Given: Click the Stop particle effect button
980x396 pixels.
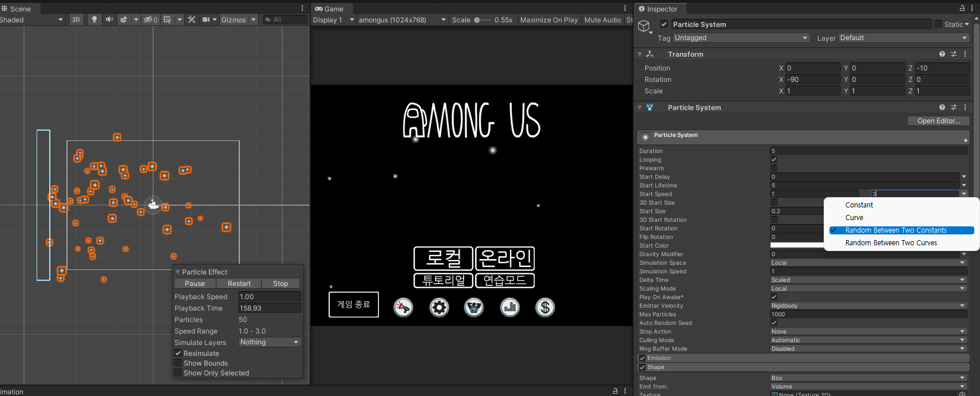Looking at the screenshot, I should coord(280,284).
